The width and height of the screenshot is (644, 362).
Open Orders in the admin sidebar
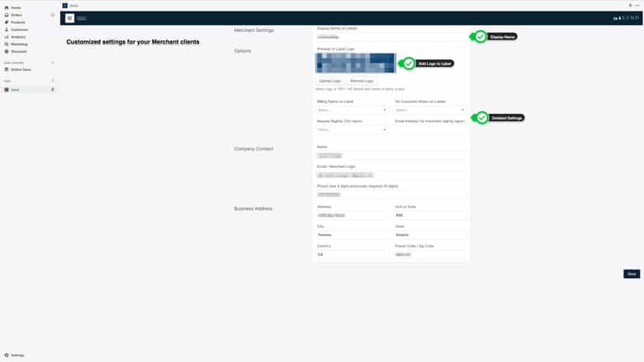point(16,16)
